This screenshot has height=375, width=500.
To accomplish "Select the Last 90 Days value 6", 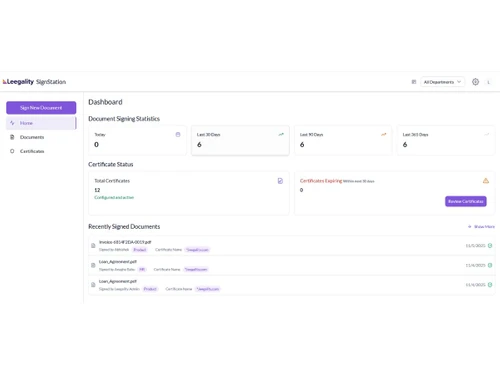I will 302,144.
